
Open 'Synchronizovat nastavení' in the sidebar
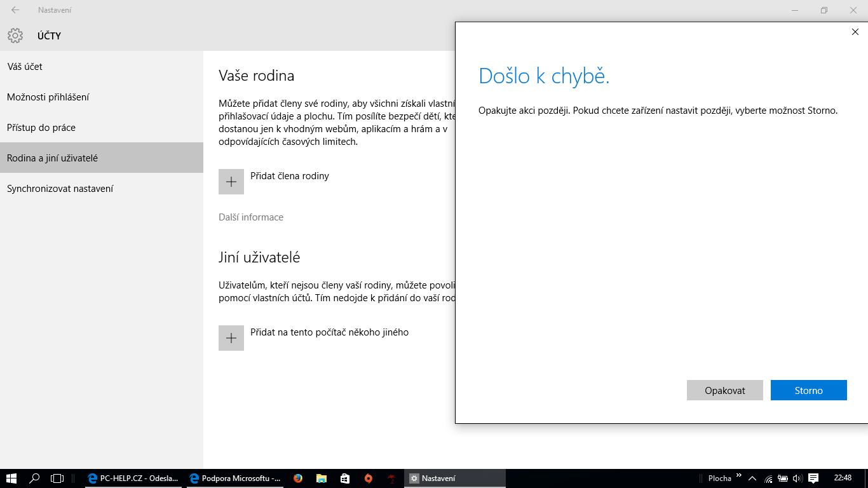coord(60,189)
